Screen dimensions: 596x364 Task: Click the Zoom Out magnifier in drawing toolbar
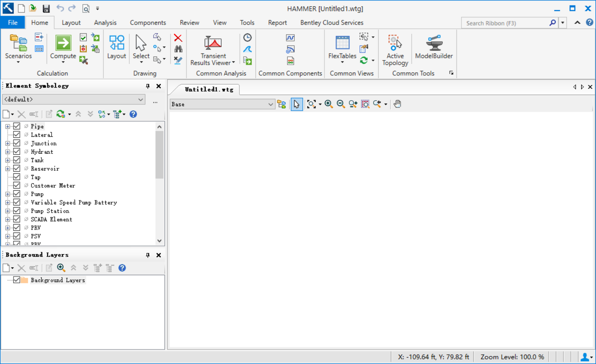pyautogui.click(x=341, y=104)
